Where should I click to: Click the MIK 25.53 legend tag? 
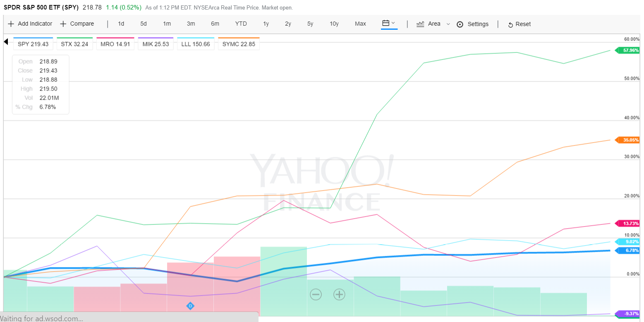click(x=156, y=44)
